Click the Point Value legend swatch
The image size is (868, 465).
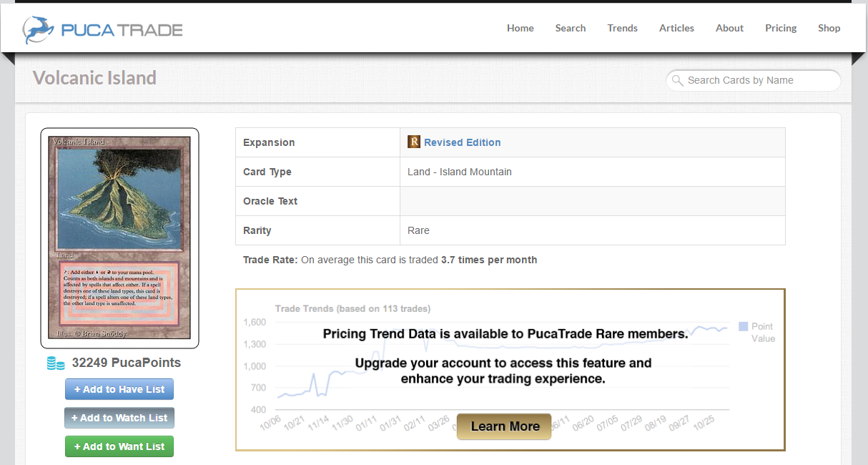(x=744, y=326)
